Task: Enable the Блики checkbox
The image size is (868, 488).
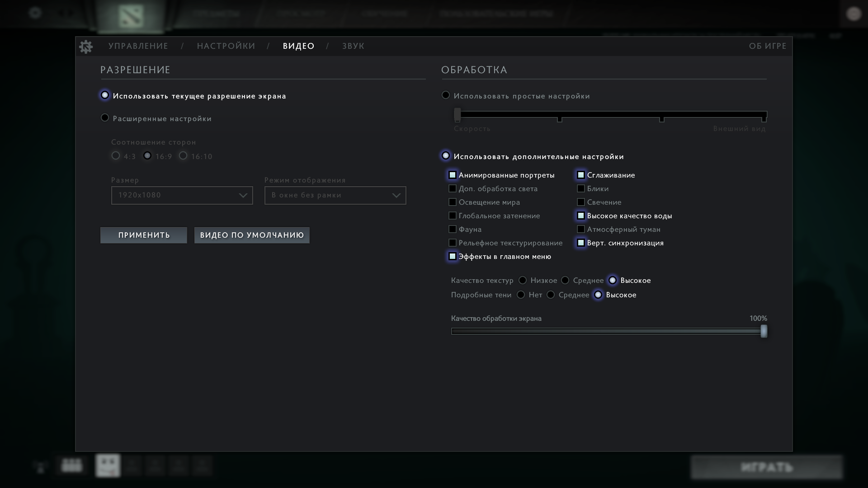Action: [x=581, y=189]
